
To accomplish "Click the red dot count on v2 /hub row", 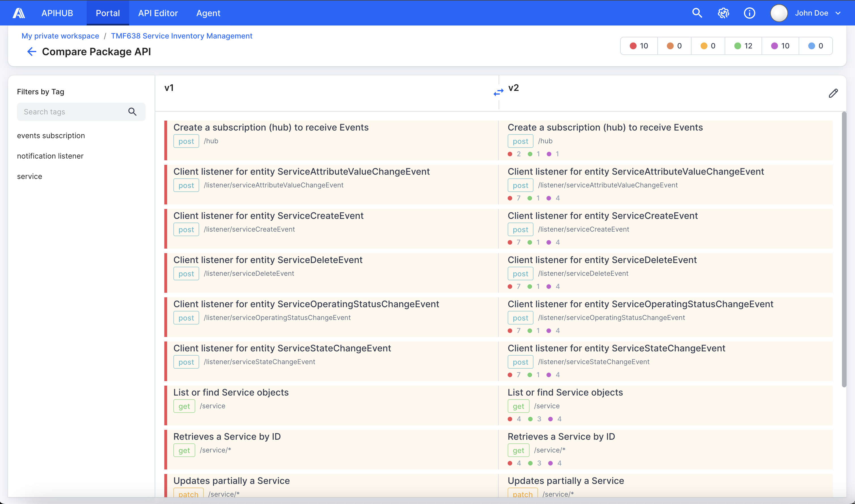I will click(514, 154).
